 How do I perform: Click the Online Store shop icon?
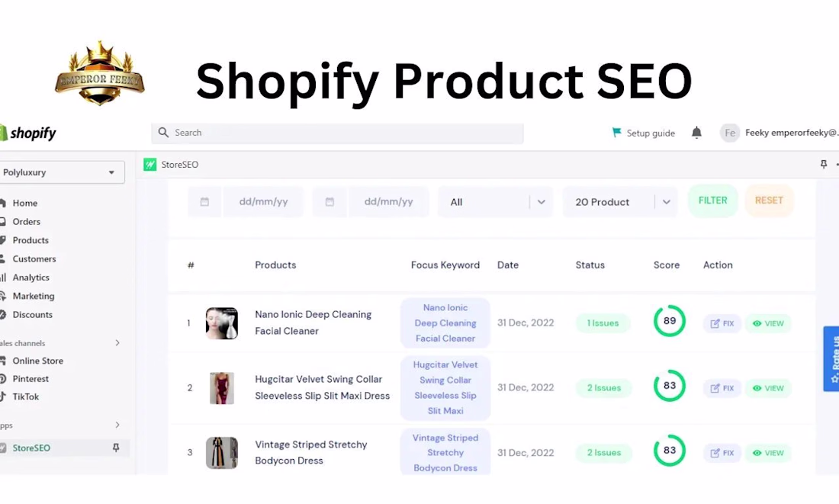coord(3,361)
